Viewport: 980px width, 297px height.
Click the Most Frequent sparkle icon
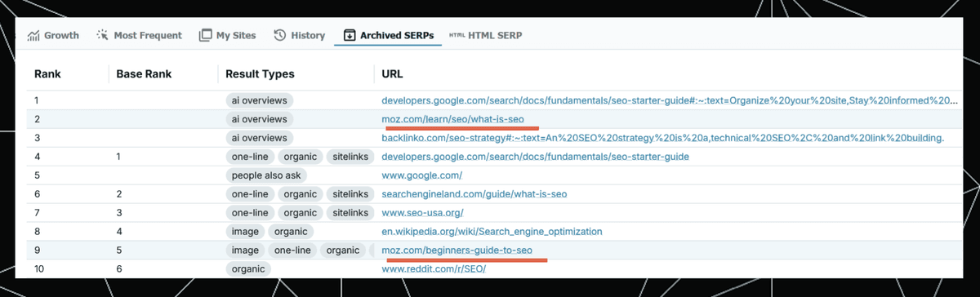pyautogui.click(x=102, y=36)
